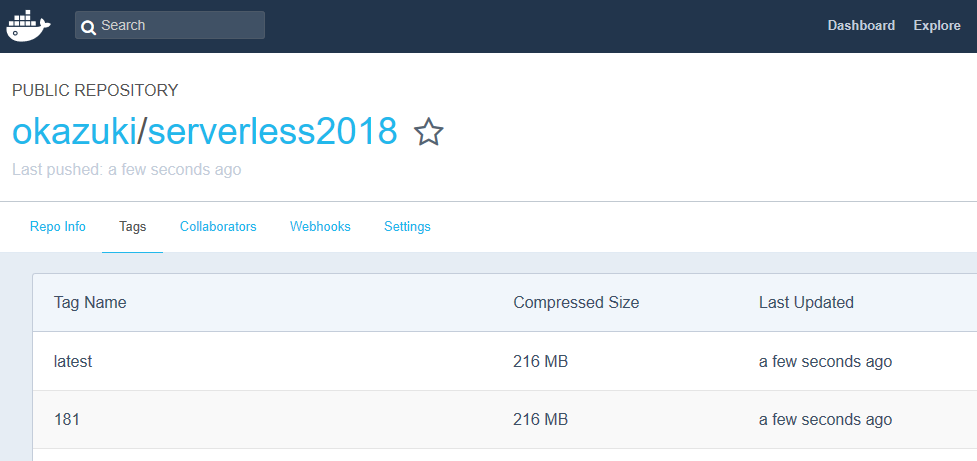Click the Tag Name column header

[90, 303]
